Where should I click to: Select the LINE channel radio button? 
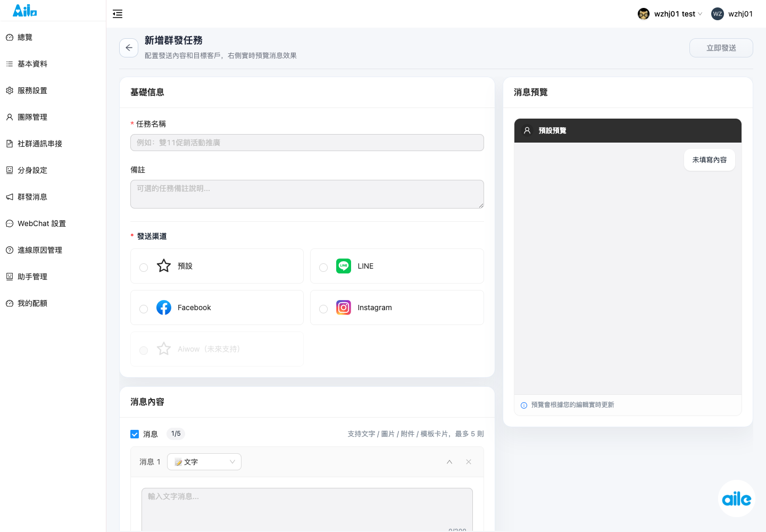tap(323, 268)
